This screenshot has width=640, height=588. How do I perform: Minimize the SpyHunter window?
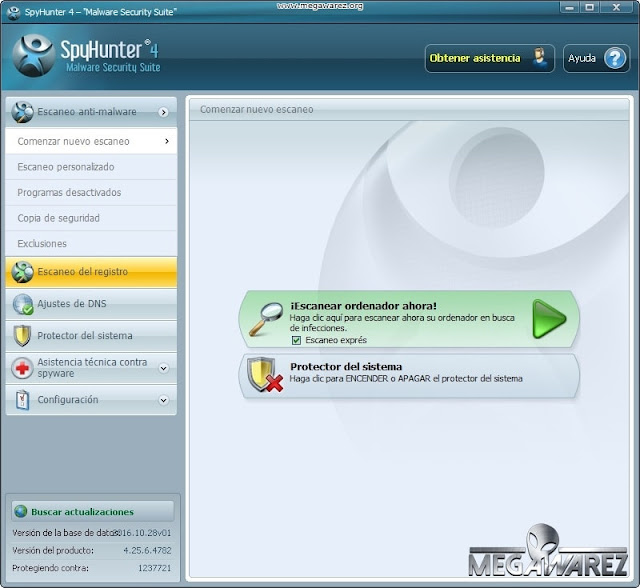click(569, 7)
